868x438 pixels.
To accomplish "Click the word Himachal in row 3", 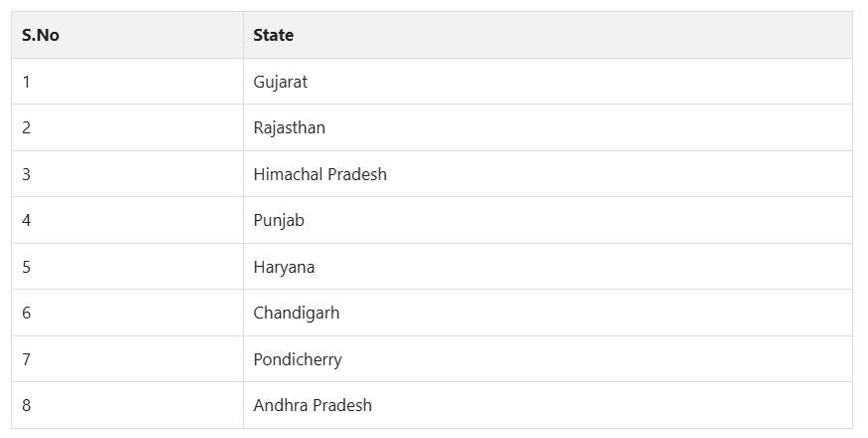I will pyautogui.click(x=287, y=175).
